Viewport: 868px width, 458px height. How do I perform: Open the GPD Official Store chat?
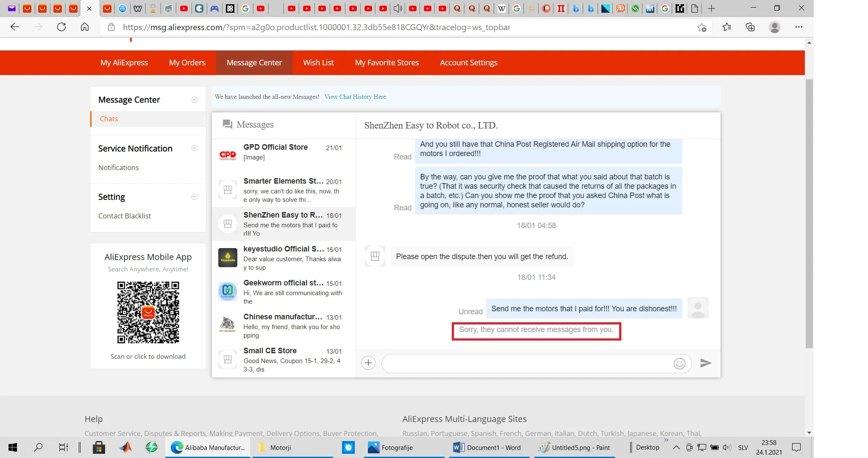point(283,152)
